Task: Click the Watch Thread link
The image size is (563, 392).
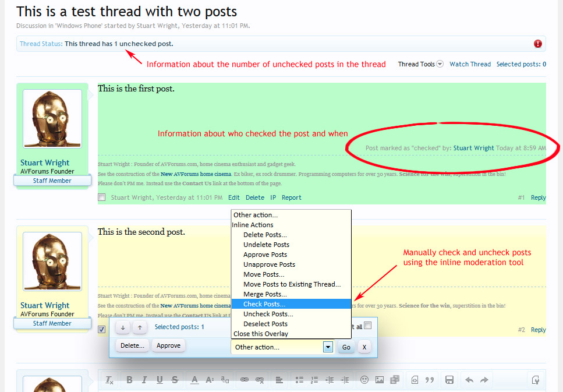Action: point(470,64)
